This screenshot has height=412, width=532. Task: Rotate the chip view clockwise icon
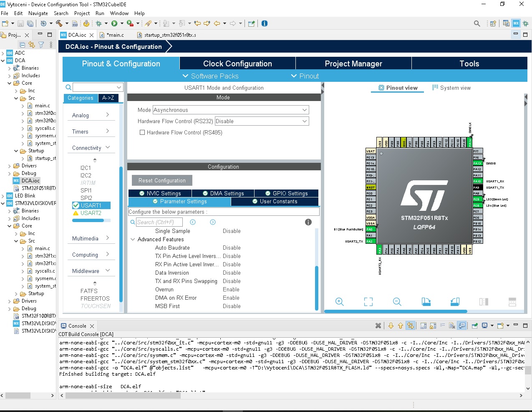[x=426, y=302]
